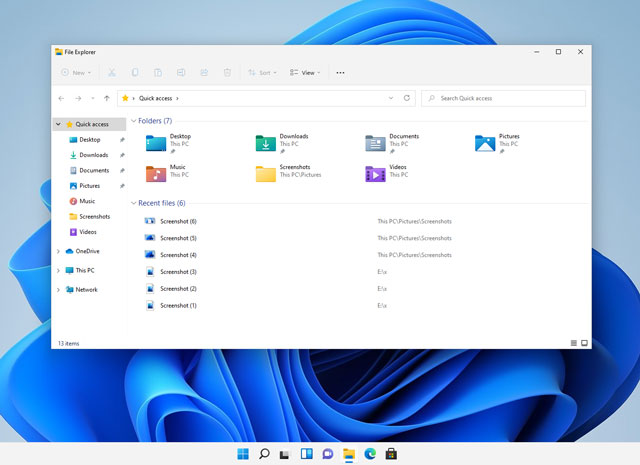Select Videos in the navigation pane

coord(89,232)
